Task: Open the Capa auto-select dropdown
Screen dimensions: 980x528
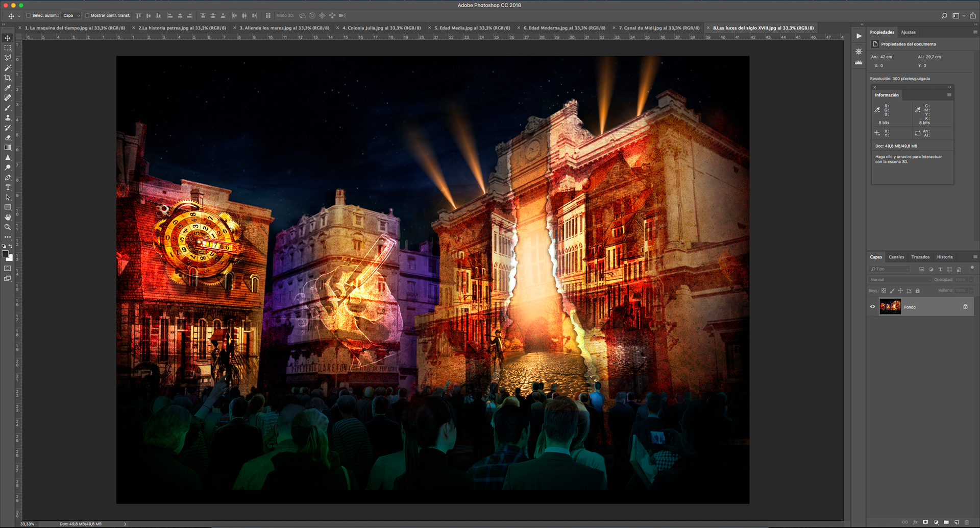Action: click(71, 16)
